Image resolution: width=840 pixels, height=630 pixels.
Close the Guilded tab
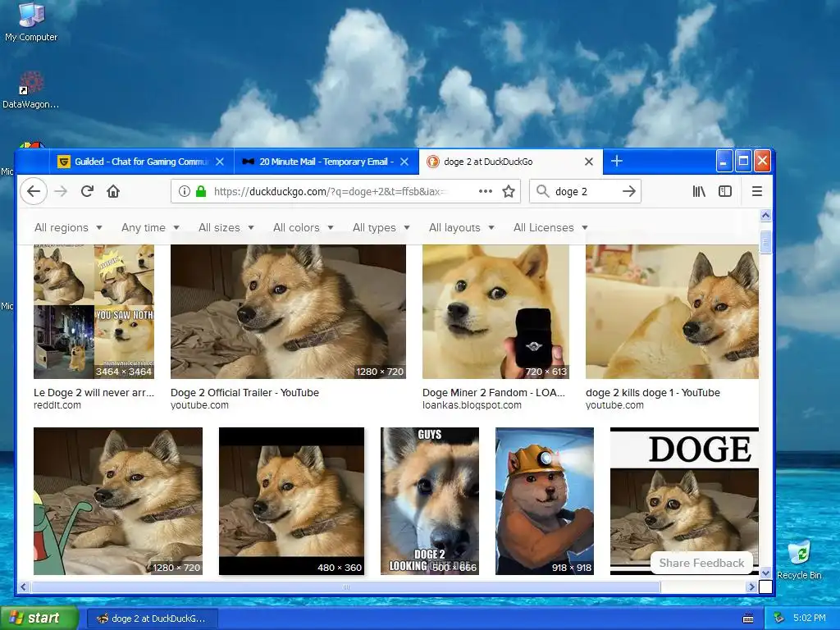click(220, 162)
